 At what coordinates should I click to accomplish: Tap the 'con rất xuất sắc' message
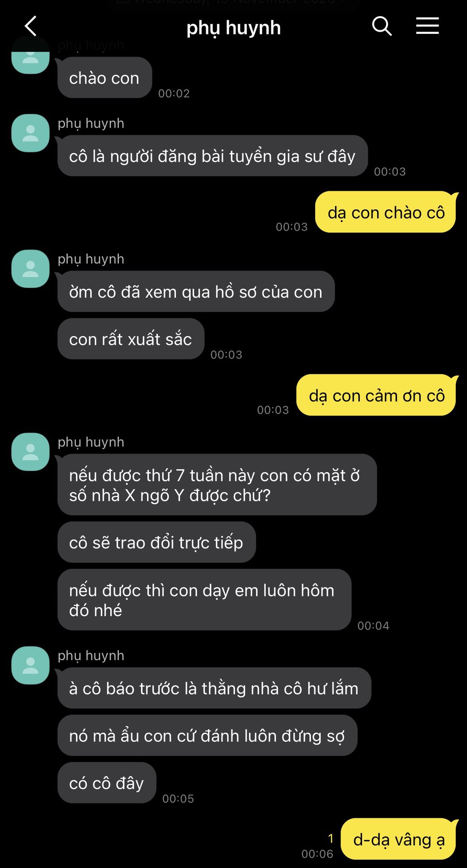click(x=131, y=339)
